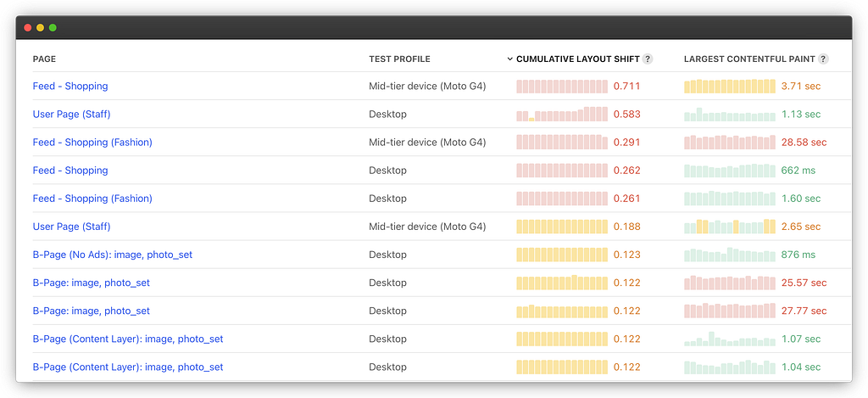Click the green LCP sparkline next to 1.07 sec
Image resolution: width=868 pixels, height=398 pixels.
pos(730,339)
